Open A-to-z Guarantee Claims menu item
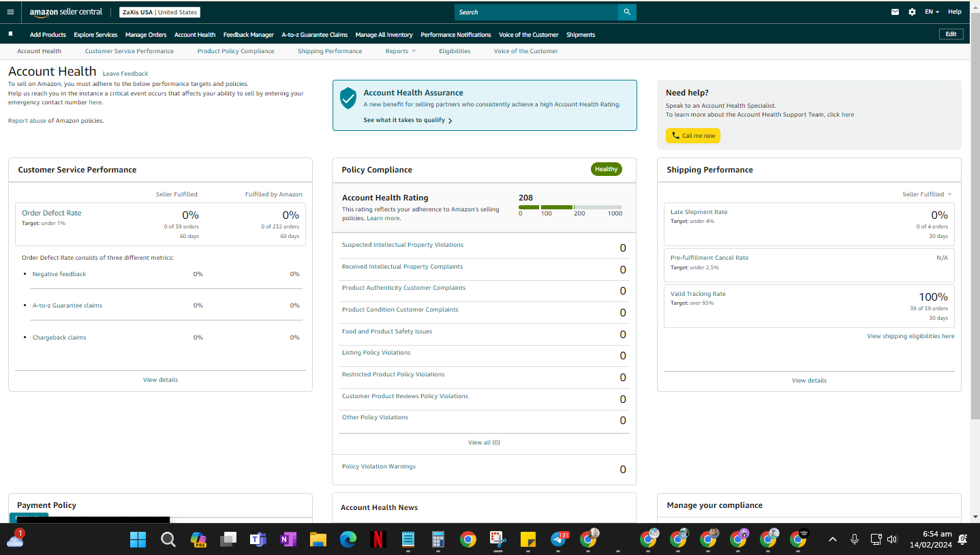The height and width of the screenshot is (555, 980). [x=315, y=35]
